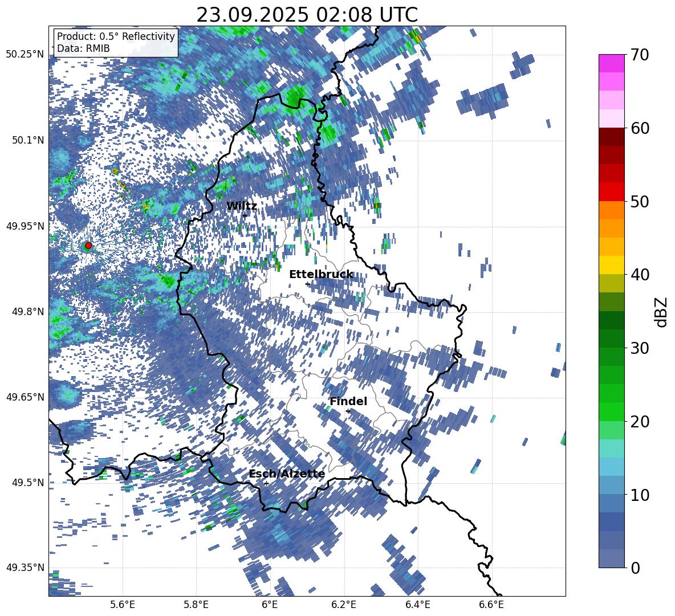Click the Ettelbruck location cross marker
The height and width of the screenshot is (616, 675).
click(307, 284)
